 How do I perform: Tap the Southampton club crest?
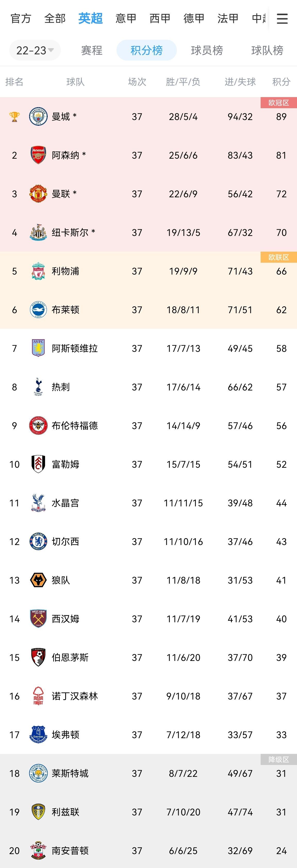tap(38, 850)
